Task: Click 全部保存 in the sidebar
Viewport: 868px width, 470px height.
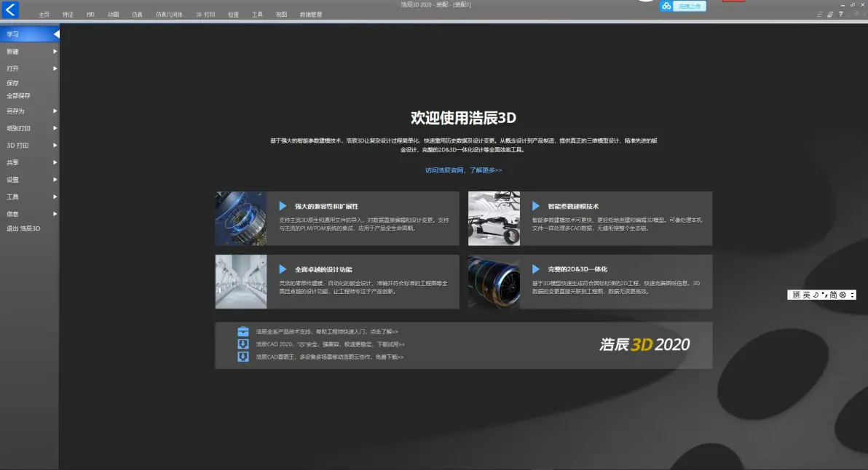Action: (x=18, y=95)
